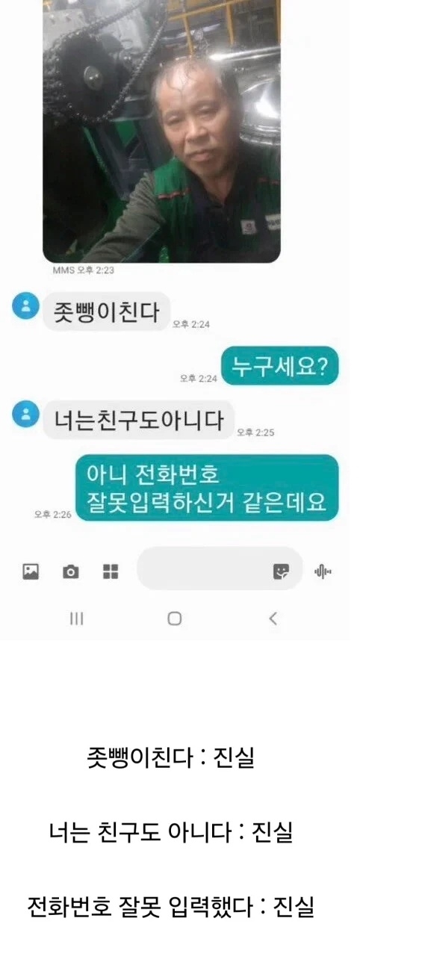Tap the caption 좃뺑이친다 : 진실
The image size is (425, 980).
click(171, 757)
